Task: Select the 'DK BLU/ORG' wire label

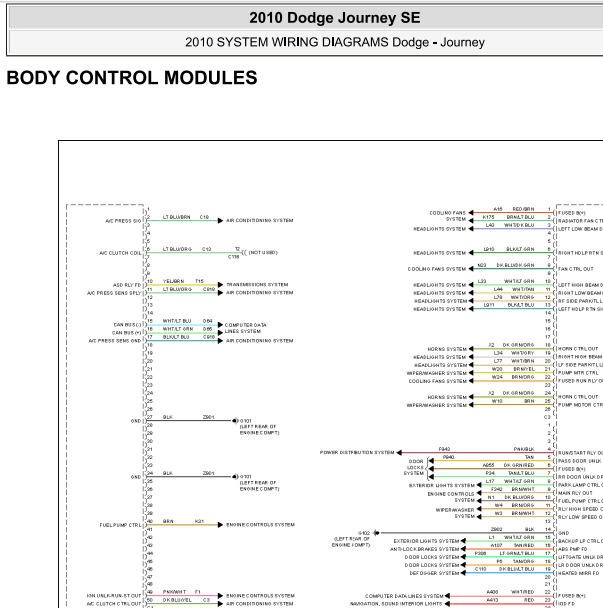Action: pyautogui.click(x=519, y=497)
